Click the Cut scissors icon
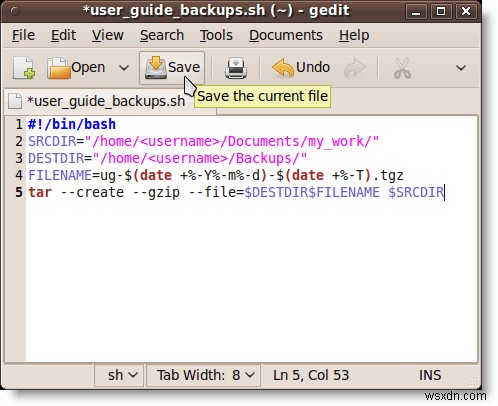This screenshot has width=498, height=406. pos(402,68)
